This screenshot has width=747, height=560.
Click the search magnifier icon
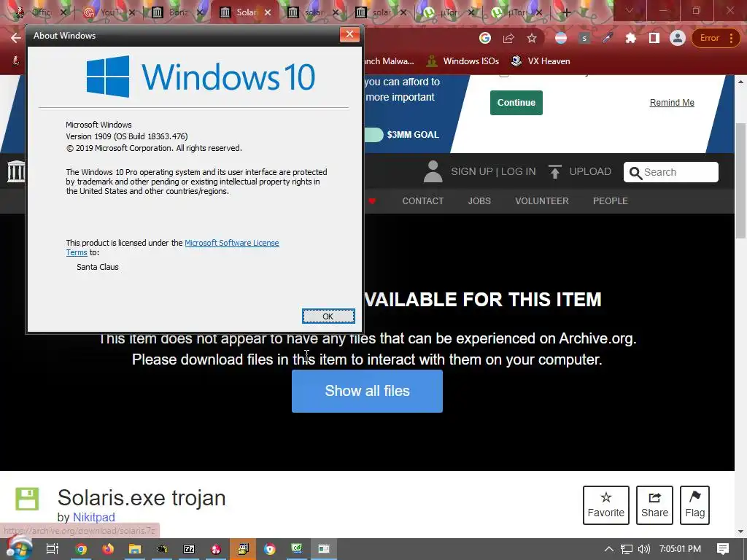click(635, 172)
